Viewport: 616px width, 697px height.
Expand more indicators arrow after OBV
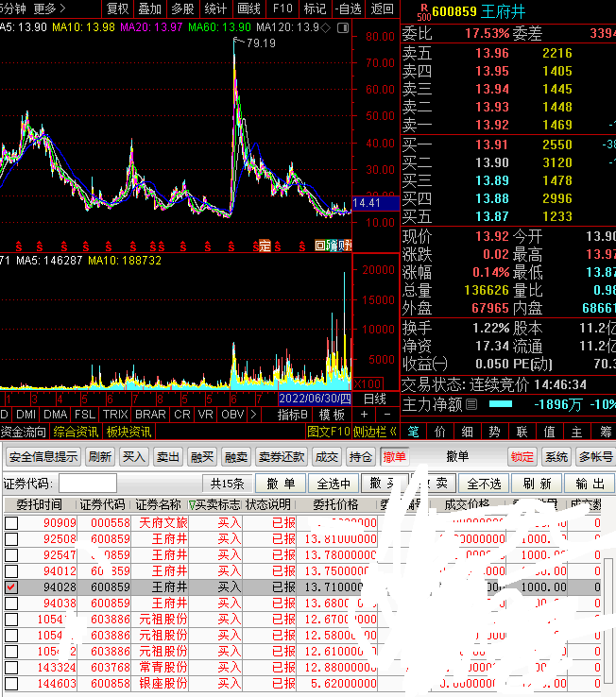pos(253,415)
